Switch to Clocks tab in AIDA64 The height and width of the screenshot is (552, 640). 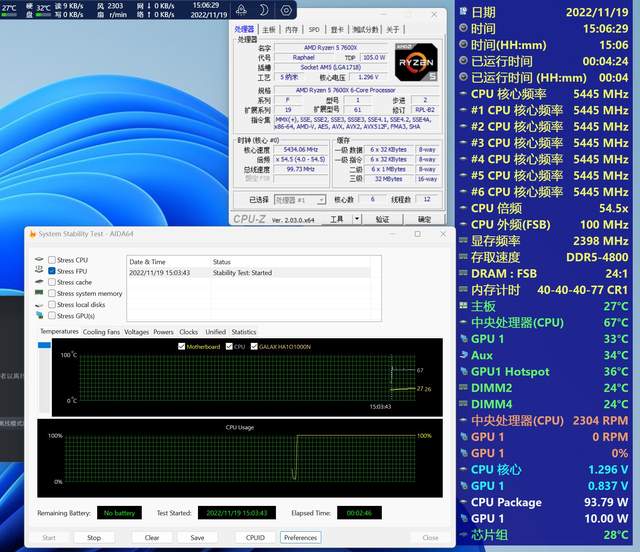point(189,332)
